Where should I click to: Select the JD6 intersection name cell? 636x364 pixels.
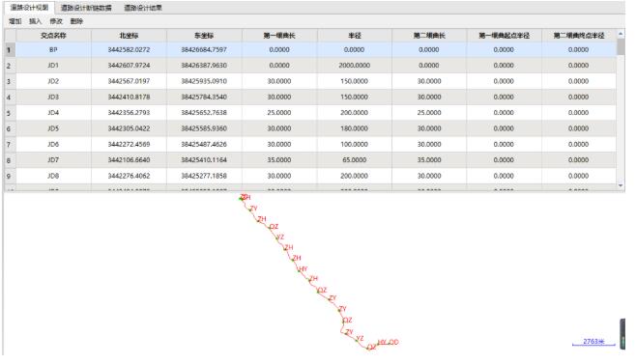pos(53,144)
